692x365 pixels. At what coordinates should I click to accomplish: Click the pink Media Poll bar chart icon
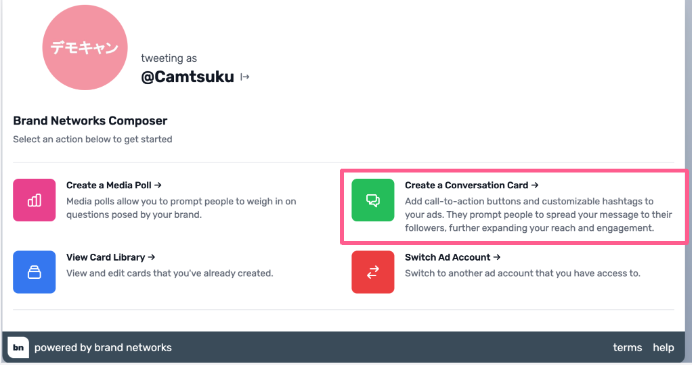[34, 200]
